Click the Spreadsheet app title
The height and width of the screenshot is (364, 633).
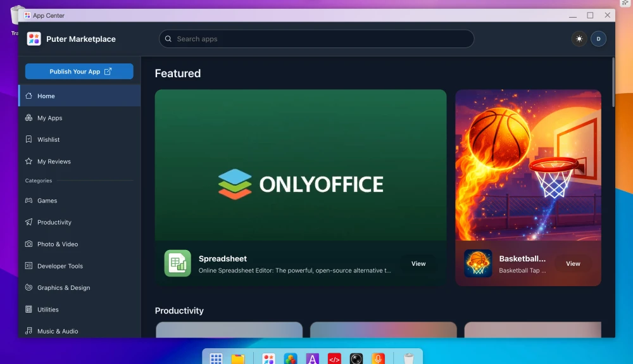pyautogui.click(x=222, y=259)
